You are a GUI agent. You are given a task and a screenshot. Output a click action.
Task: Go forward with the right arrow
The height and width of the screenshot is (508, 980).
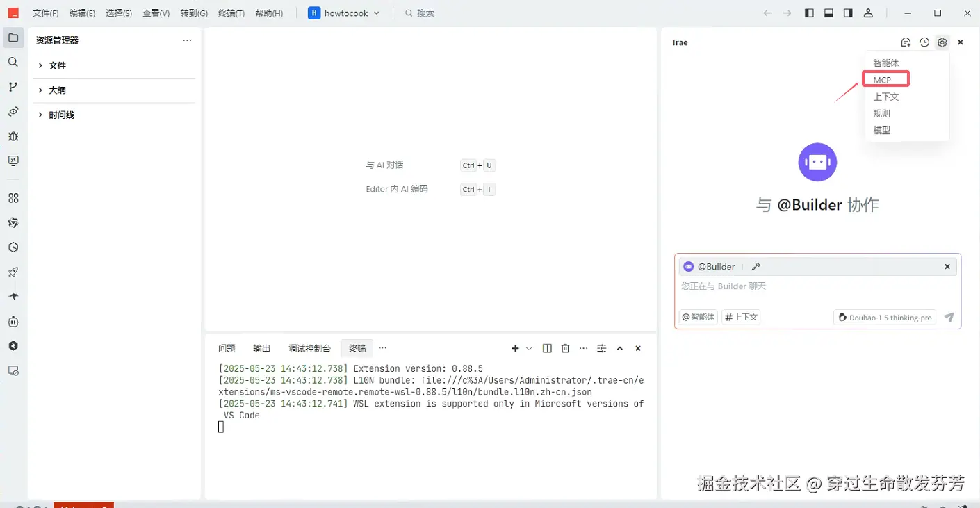787,13
